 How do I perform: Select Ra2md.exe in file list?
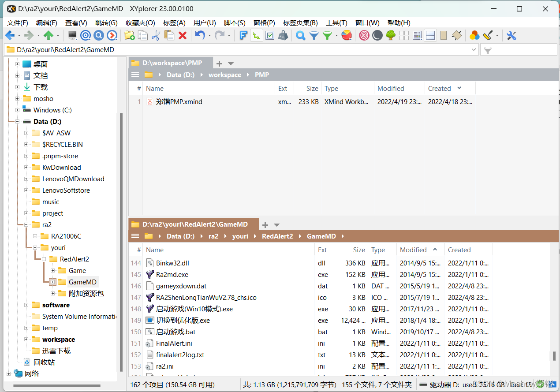172,274
